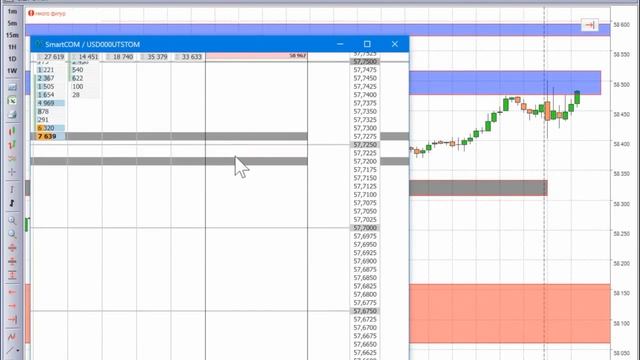Switch chart to 5m timeframe
The height and width of the screenshot is (360, 640).
pyautogui.click(x=12, y=23)
